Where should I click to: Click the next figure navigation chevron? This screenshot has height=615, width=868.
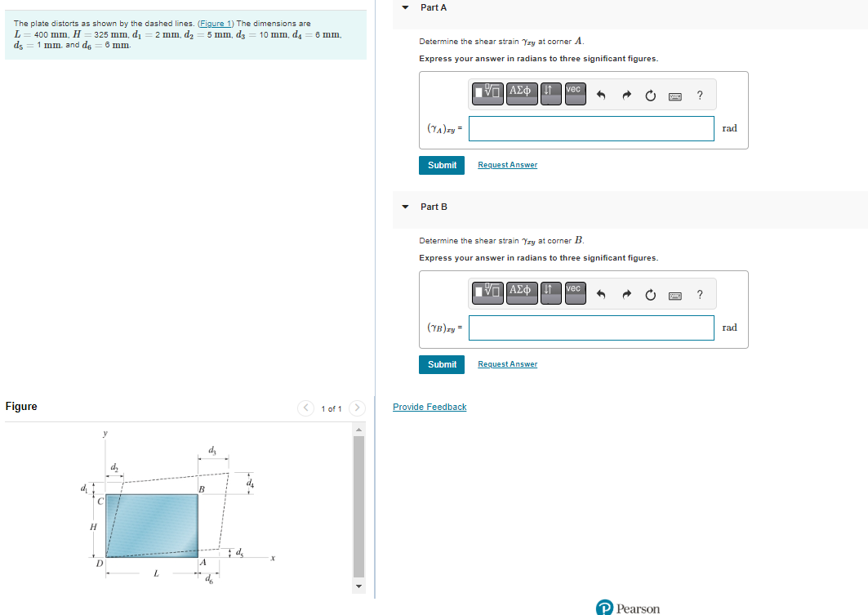pyautogui.click(x=357, y=408)
